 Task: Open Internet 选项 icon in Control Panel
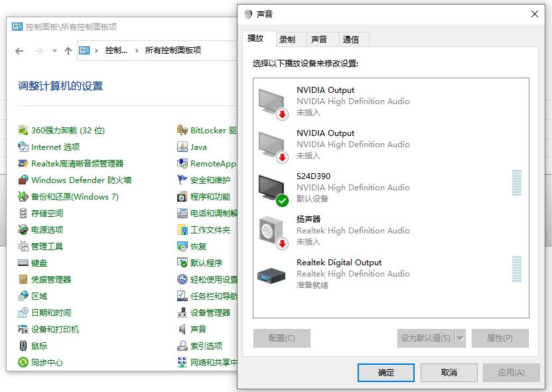click(x=23, y=147)
